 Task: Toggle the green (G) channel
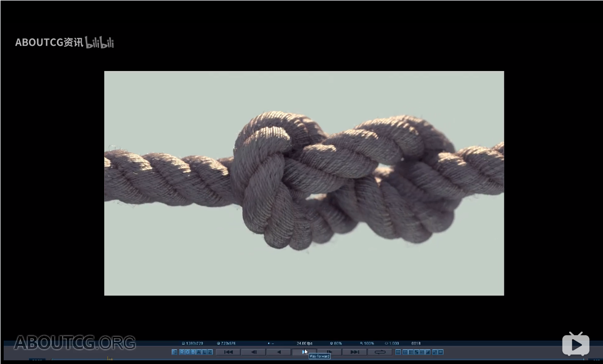[187, 352]
